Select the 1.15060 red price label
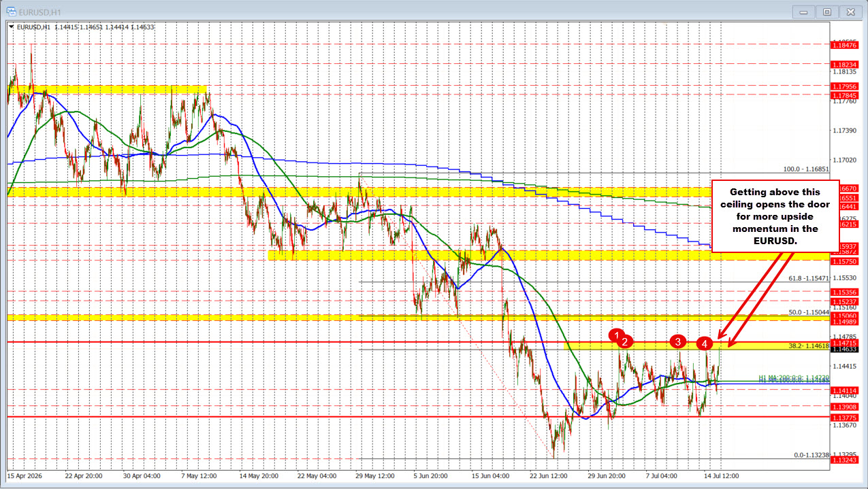The height and width of the screenshot is (489, 868). click(x=845, y=315)
